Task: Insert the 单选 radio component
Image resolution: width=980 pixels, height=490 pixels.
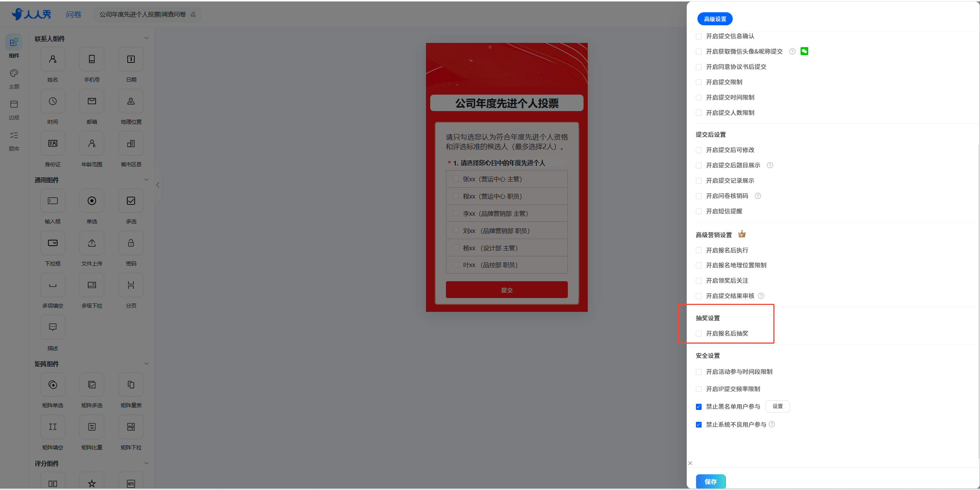Action: pyautogui.click(x=92, y=201)
